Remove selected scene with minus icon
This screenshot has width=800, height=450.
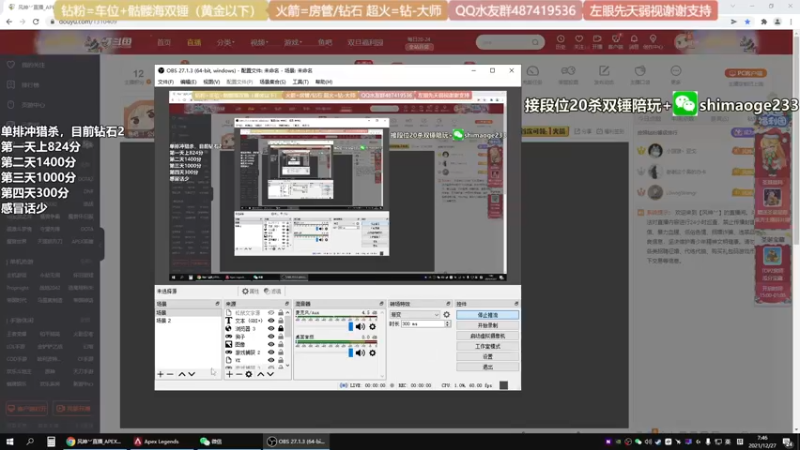pos(170,374)
